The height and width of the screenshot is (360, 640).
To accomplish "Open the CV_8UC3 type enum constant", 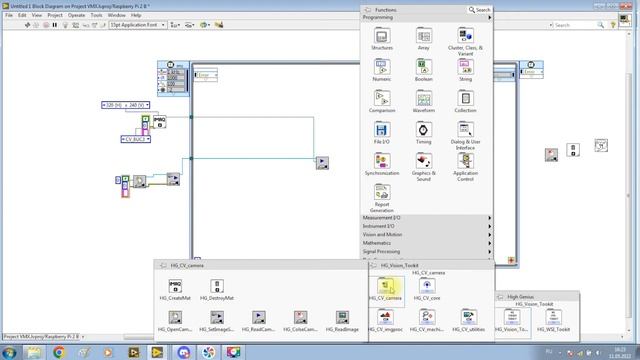I will [136, 139].
